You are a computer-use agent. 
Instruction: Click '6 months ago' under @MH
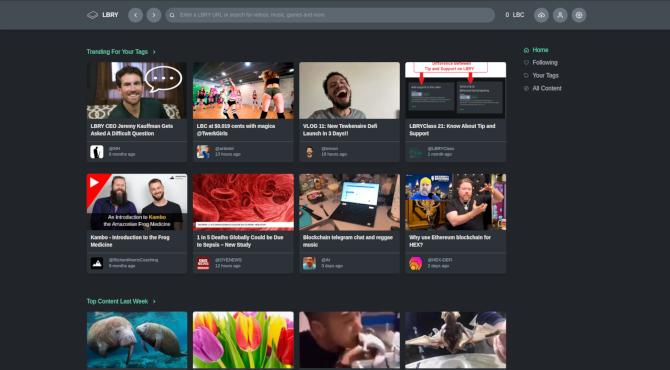pyautogui.click(x=122, y=154)
